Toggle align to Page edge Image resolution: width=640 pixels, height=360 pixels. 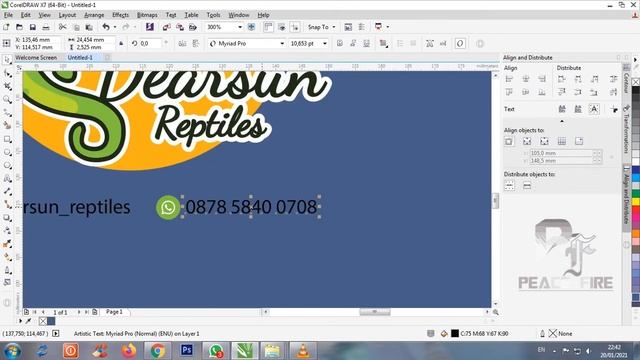(x=527, y=142)
